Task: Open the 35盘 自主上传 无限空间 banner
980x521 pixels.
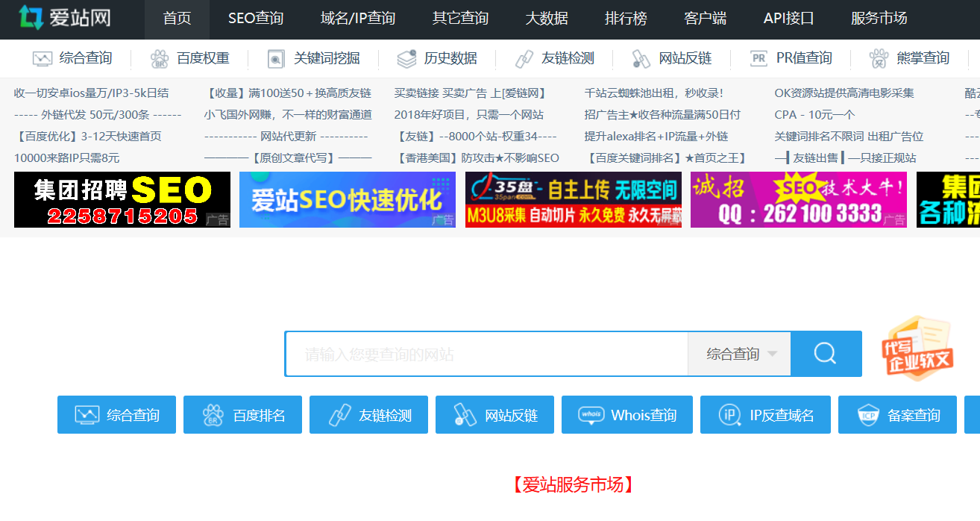Action: (x=574, y=199)
